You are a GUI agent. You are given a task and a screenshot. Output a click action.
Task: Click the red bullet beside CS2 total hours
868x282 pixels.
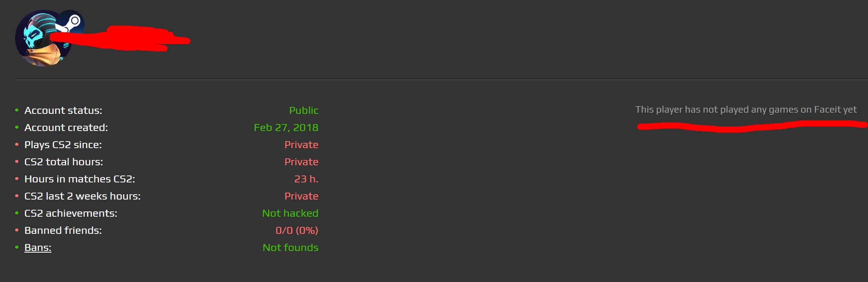[x=17, y=162]
